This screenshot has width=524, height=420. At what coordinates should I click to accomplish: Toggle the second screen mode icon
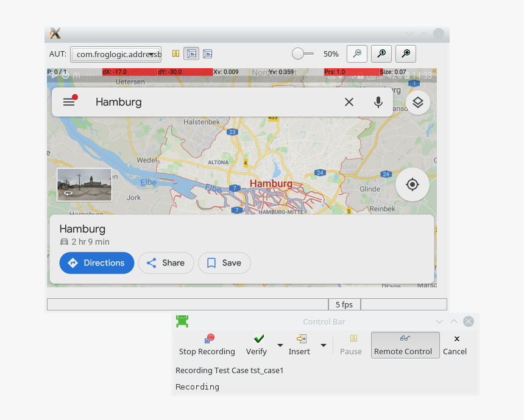pos(208,54)
